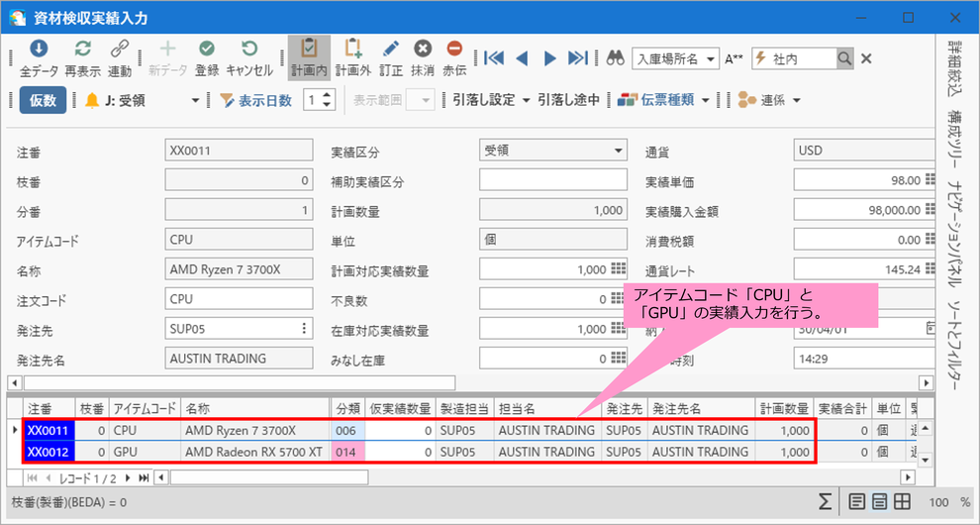
Task: Select the 計画外 clipboard icon
Action: click(x=353, y=50)
